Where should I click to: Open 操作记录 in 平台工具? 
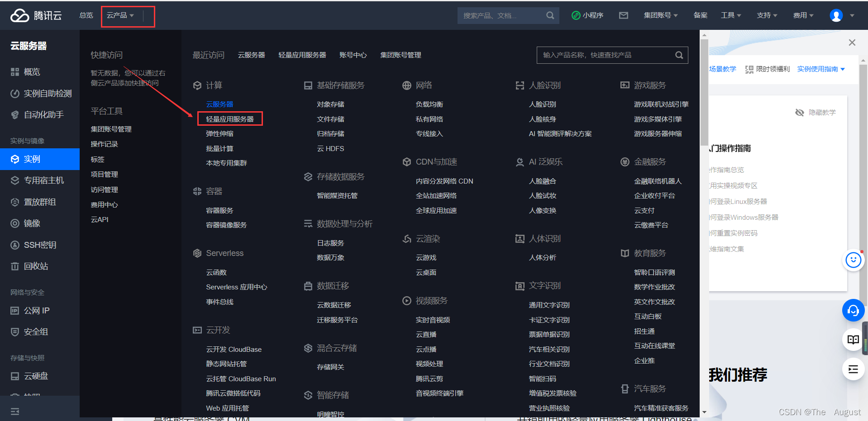pyautogui.click(x=104, y=144)
